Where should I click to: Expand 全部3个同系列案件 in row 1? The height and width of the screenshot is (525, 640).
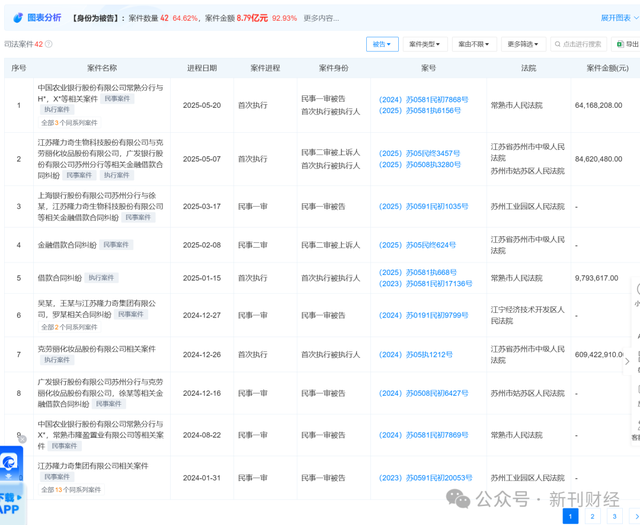(x=69, y=122)
